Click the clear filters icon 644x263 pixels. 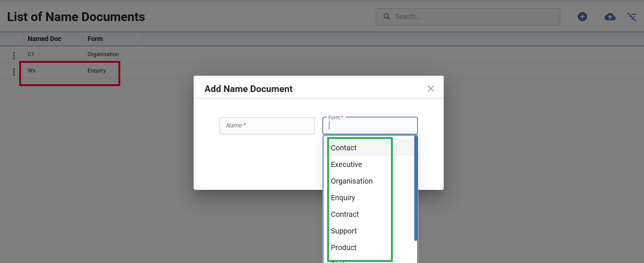[632, 17]
